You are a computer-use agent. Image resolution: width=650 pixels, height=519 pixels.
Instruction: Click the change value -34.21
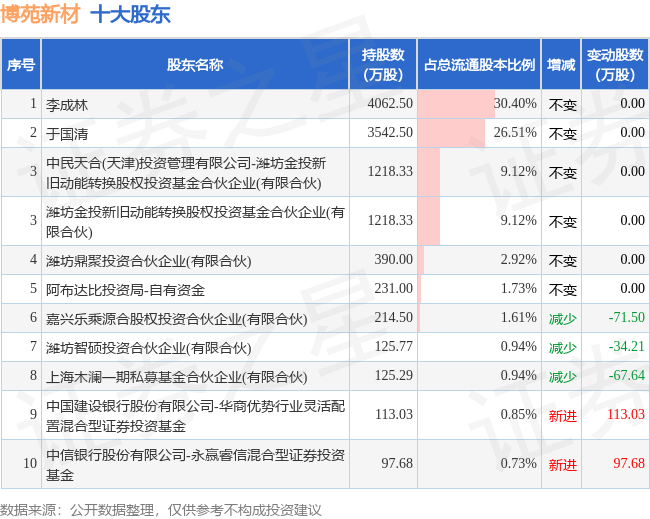626,346
